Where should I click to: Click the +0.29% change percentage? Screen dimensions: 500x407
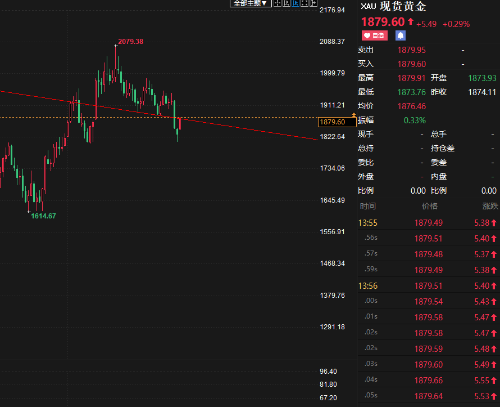point(456,24)
